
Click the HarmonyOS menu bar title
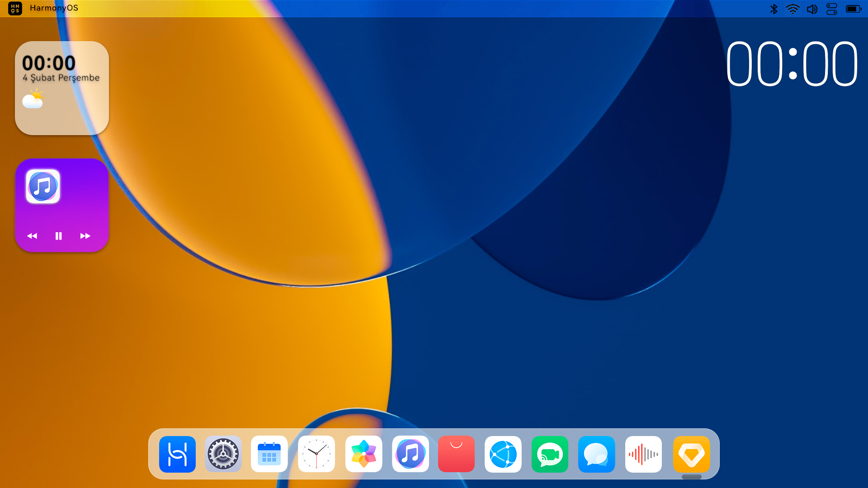coord(54,8)
